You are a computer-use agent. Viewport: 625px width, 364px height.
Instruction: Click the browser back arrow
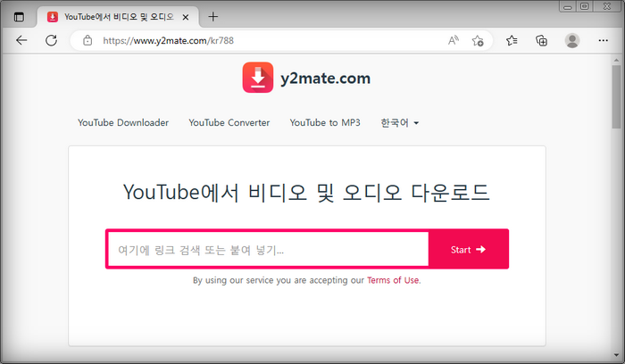(21, 40)
